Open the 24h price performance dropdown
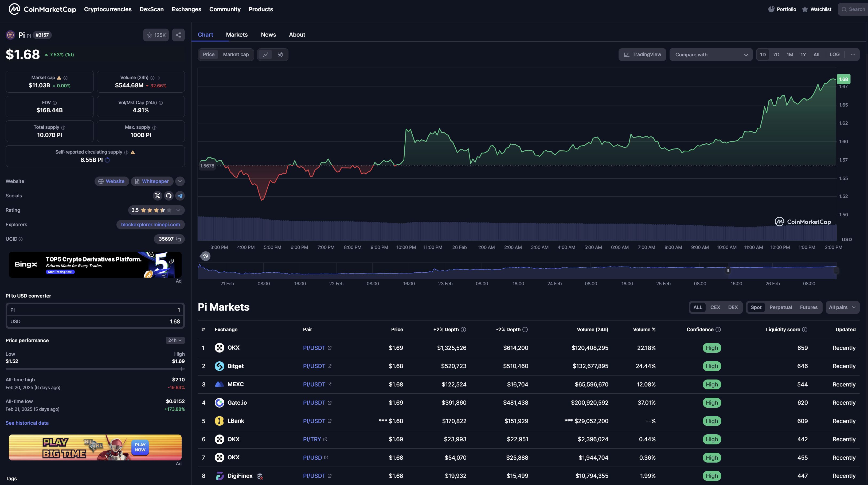The image size is (868, 485). (x=175, y=341)
